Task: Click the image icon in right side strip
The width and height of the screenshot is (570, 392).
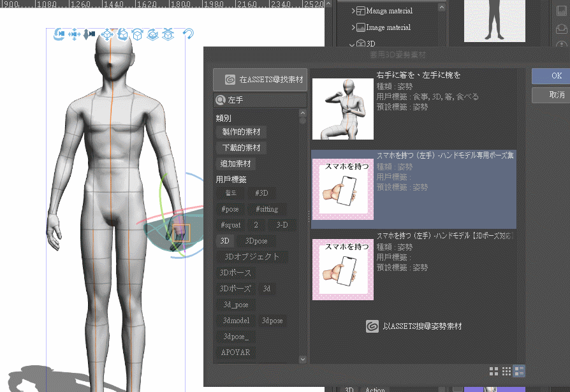Action: click(x=562, y=11)
